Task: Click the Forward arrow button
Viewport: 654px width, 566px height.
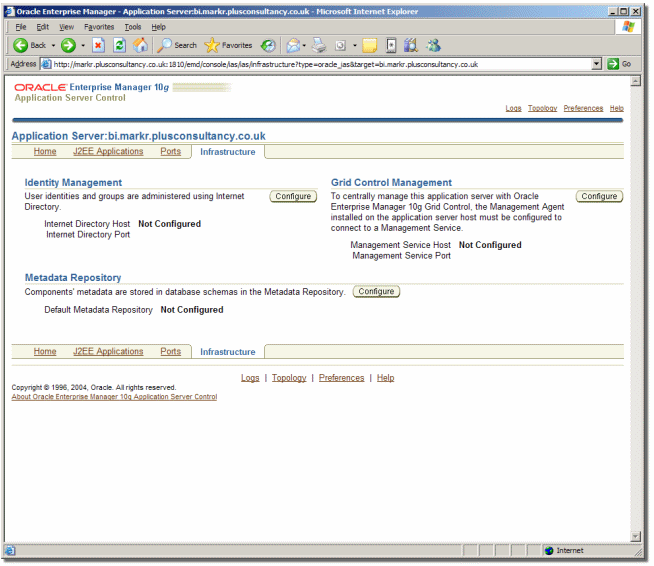Action: pyautogui.click(x=68, y=45)
